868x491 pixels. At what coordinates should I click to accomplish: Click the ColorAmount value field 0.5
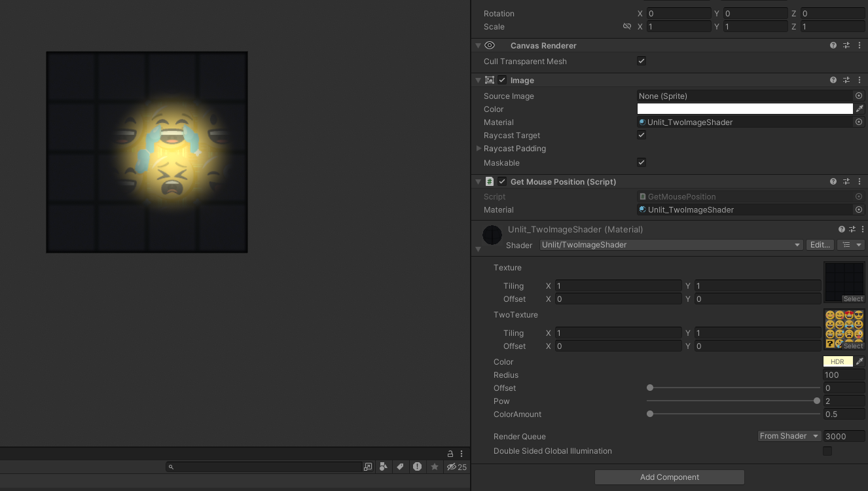pos(844,414)
